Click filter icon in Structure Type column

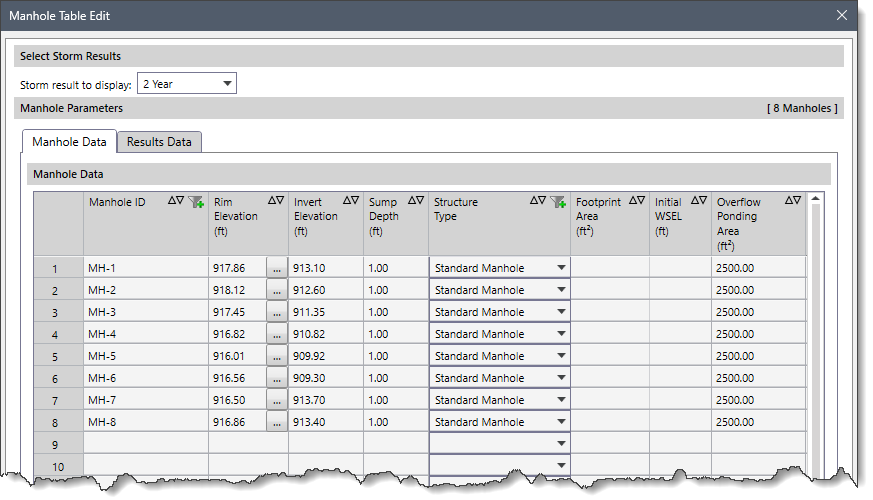pyautogui.click(x=559, y=201)
